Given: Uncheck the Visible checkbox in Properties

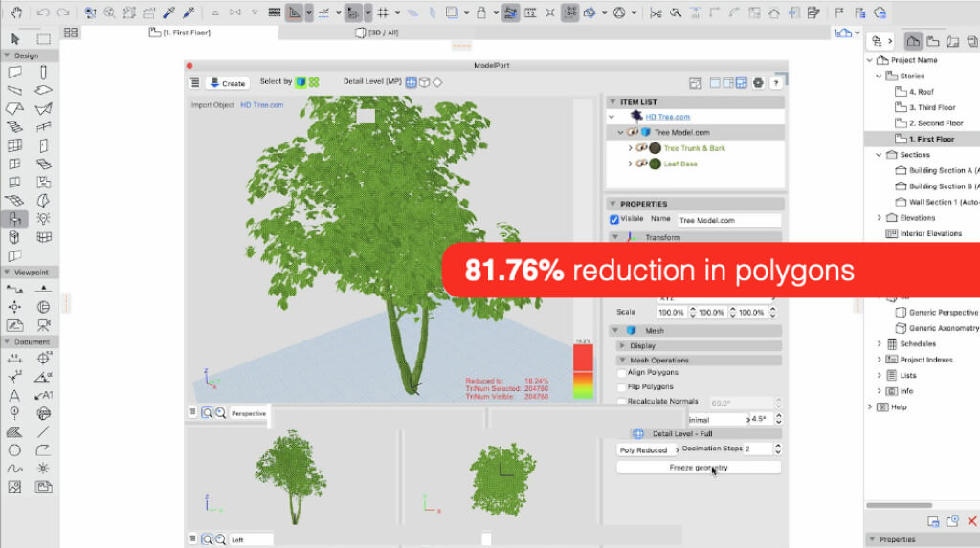Looking at the screenshot, I should pos(614,219).
